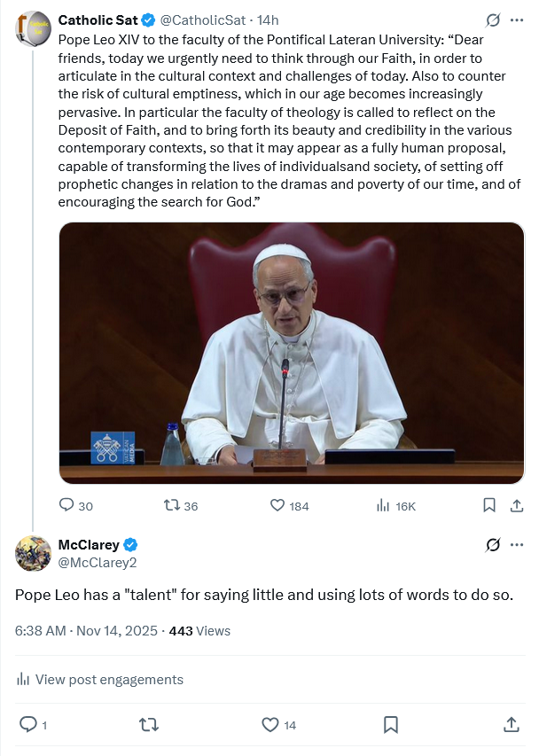Open more options menu on McClarey's post
Image resolution: width=539 pixels, height=756 pixels.
pos(517,544)
